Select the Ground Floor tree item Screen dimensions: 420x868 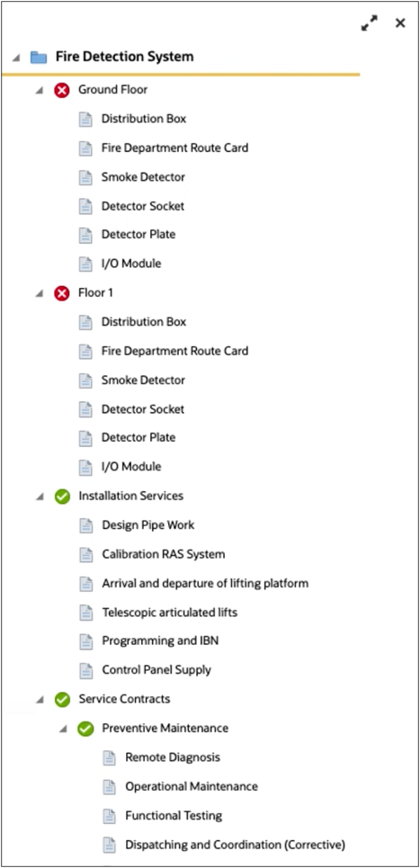click(x=113, y=90)
